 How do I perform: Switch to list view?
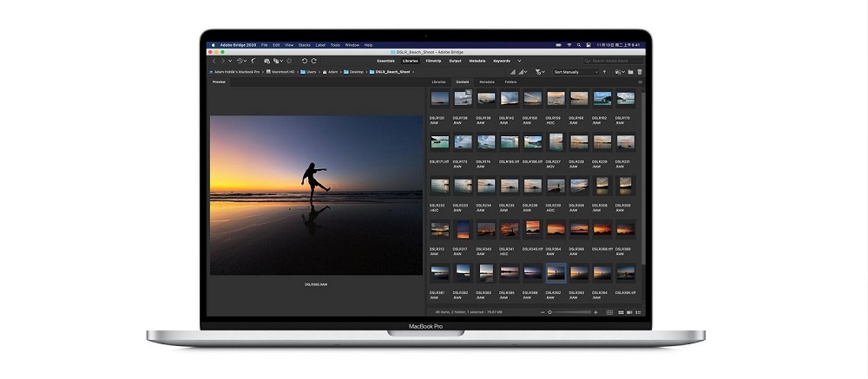click(638, 312)
